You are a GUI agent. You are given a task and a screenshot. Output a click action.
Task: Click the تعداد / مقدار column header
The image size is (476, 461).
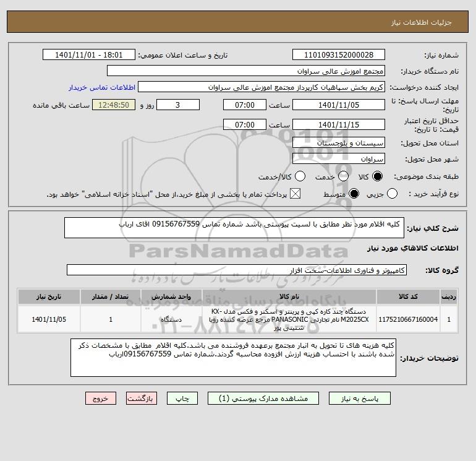(111, 296)
